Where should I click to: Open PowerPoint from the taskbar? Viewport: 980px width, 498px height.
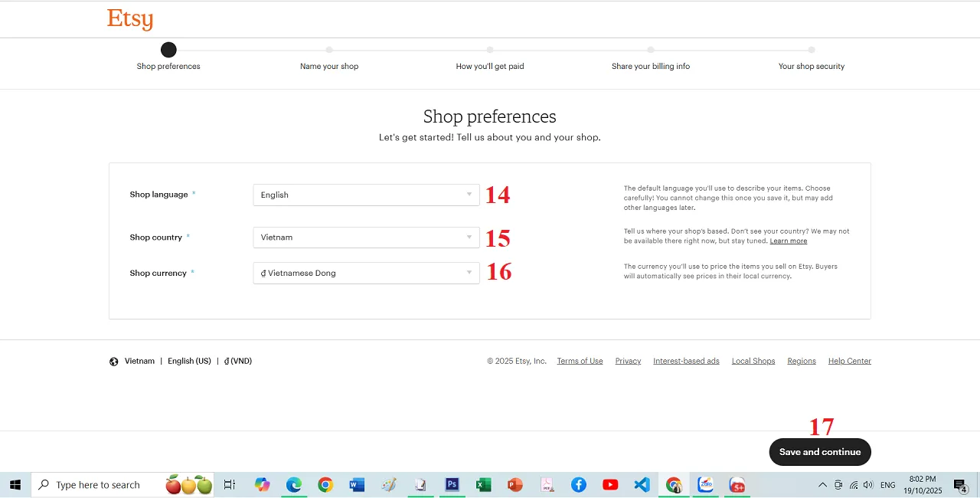[514, 485]
